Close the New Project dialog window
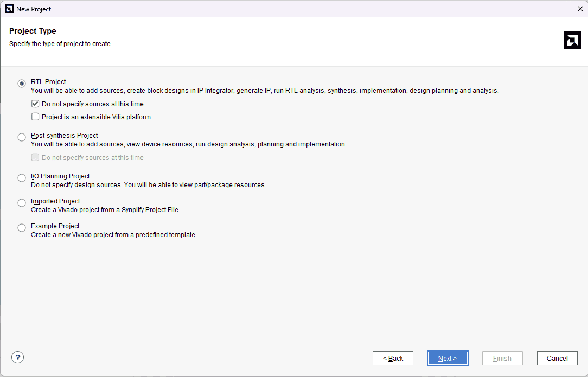The height and width of the screenshot is (377, 588). (580, 9)
